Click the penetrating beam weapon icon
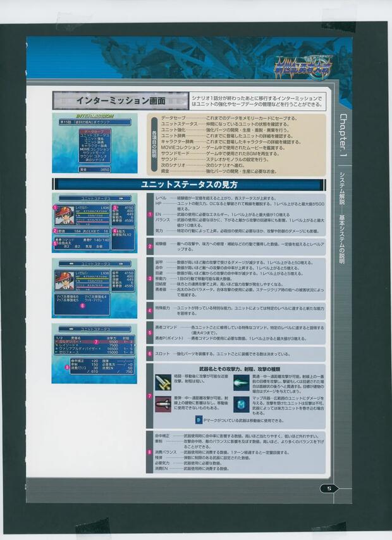The height and width of the screenshot is (540, 392). click(x=242, y=382)
